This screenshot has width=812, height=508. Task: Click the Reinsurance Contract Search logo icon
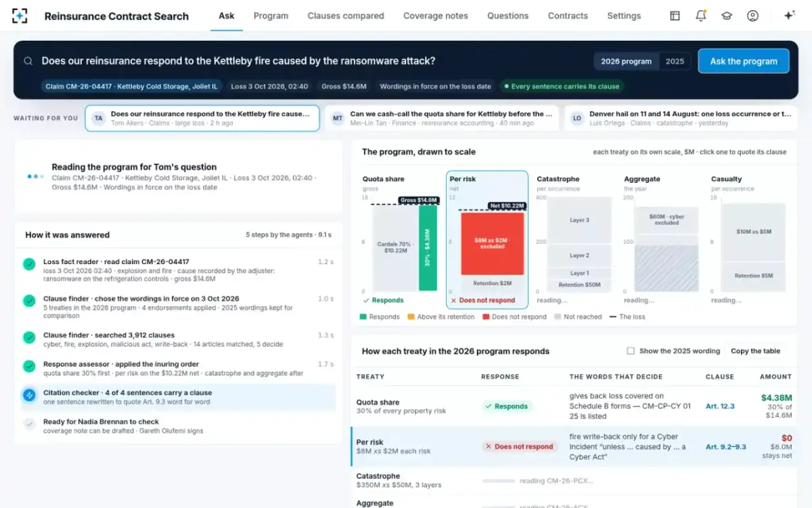point(20,16)
